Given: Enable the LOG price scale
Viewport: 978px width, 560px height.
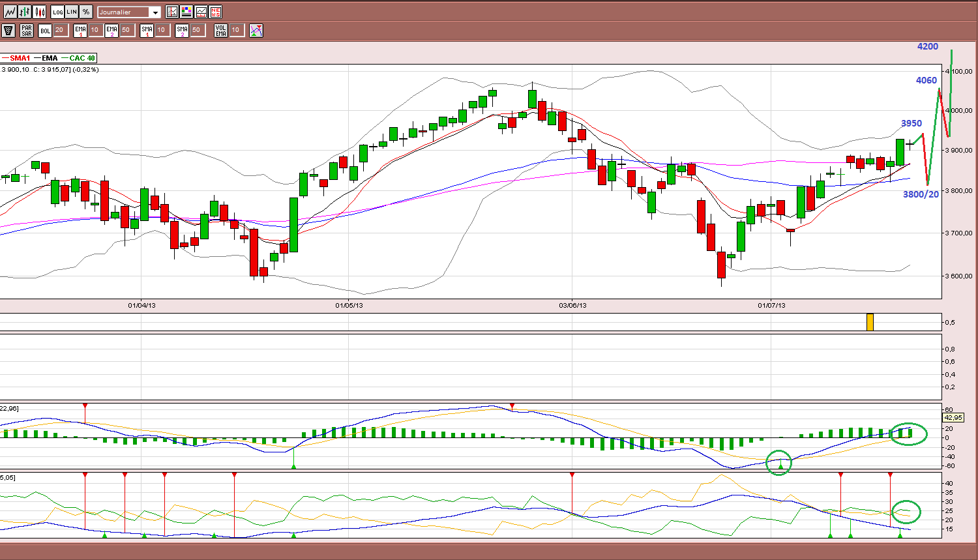Looking at the screenshot, I should [x=58, y=12].
